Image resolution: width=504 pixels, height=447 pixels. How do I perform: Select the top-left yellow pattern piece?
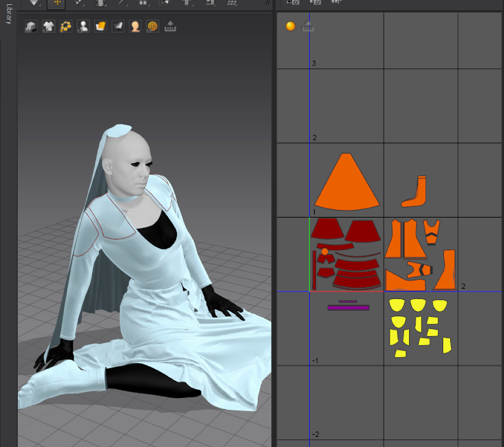click(x=397, y=305)
